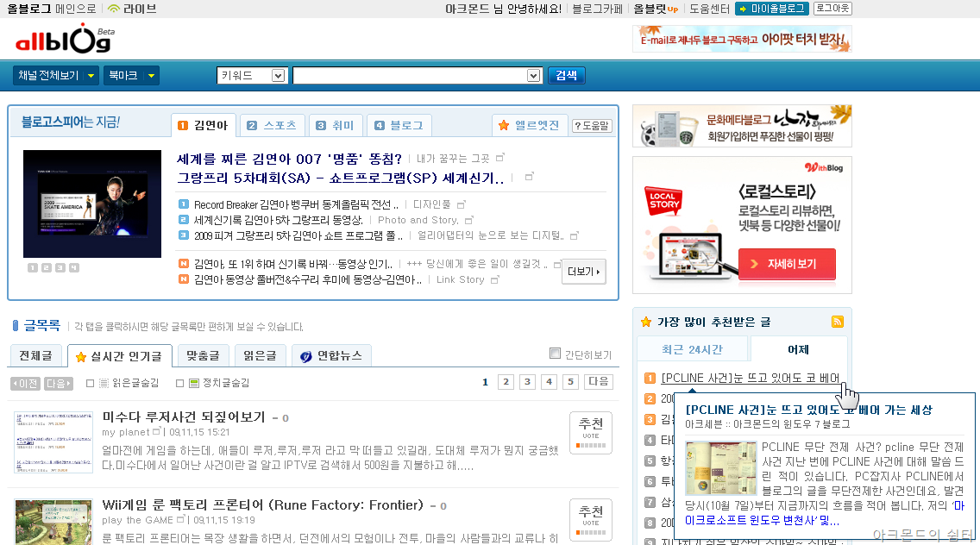The image size is (980, 545).
Task: Click the new-window icon after 디자인풀
Action: pos(462,204)
